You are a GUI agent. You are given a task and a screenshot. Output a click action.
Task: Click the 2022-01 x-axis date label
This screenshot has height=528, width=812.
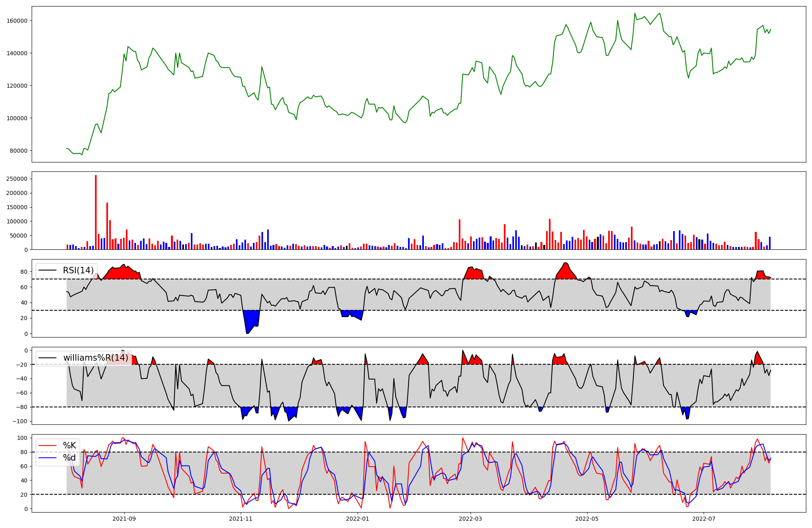pos(358,519)
